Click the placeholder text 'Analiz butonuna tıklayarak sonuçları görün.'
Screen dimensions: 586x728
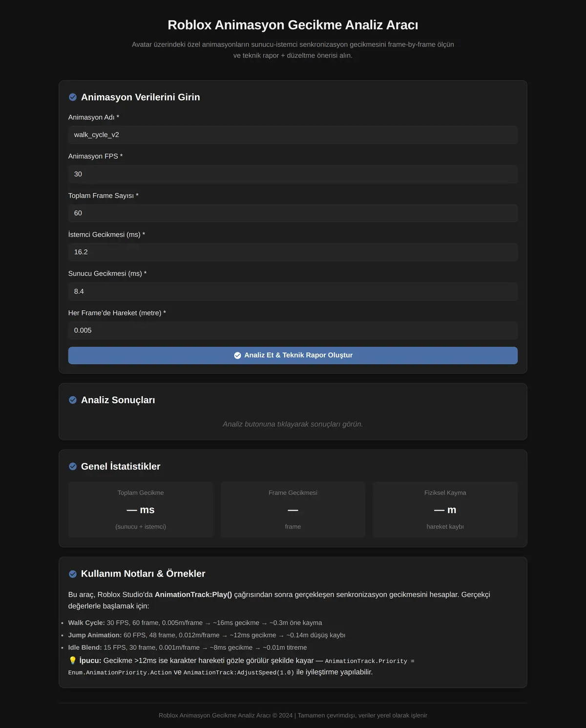point(293,424)
